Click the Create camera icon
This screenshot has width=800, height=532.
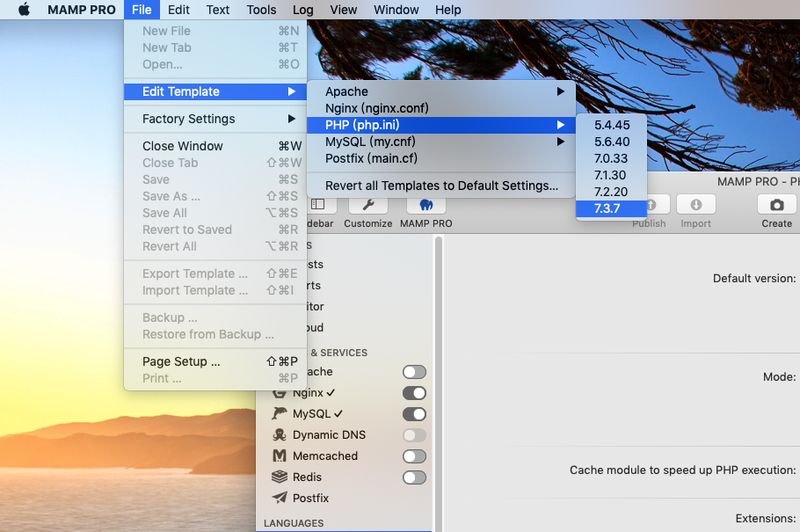(776, 205)
